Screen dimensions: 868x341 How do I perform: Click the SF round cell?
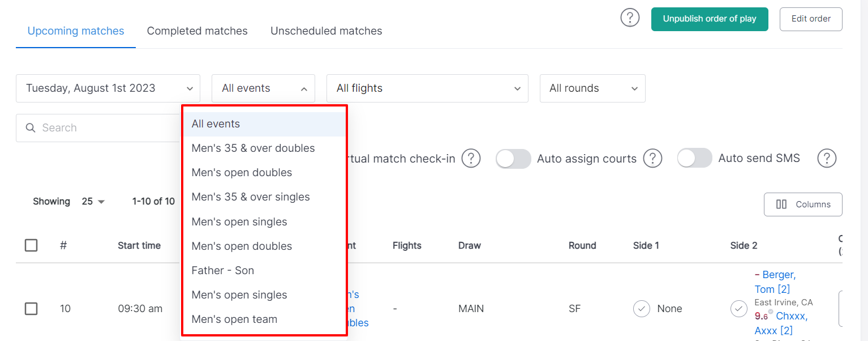574,309
